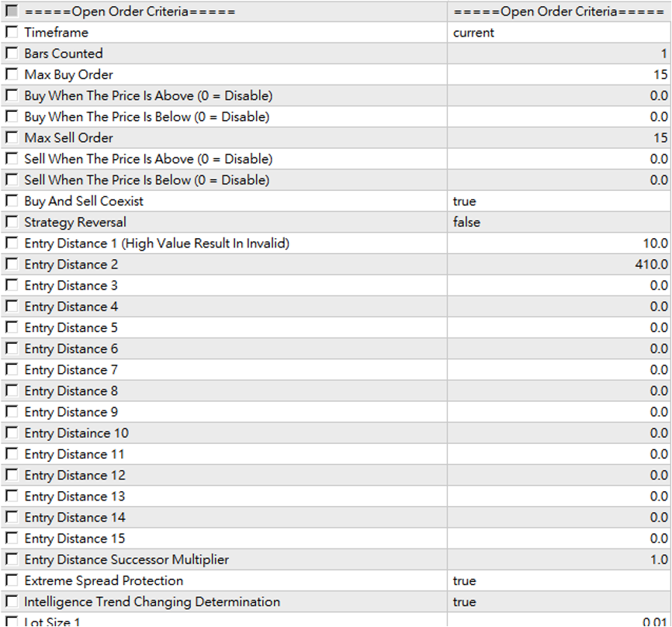Enable the Bars Counted checkbox
Viewport: 672px width, 627px height.
point(12,54)
